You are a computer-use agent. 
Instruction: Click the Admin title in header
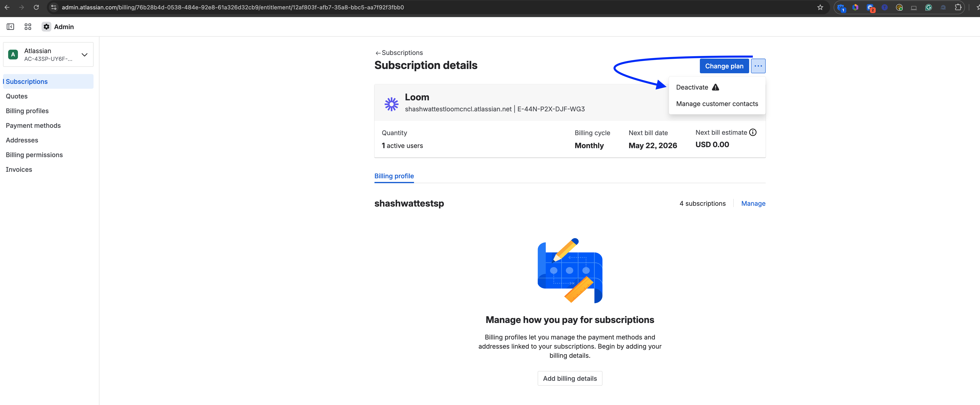(x=64, y=27)
